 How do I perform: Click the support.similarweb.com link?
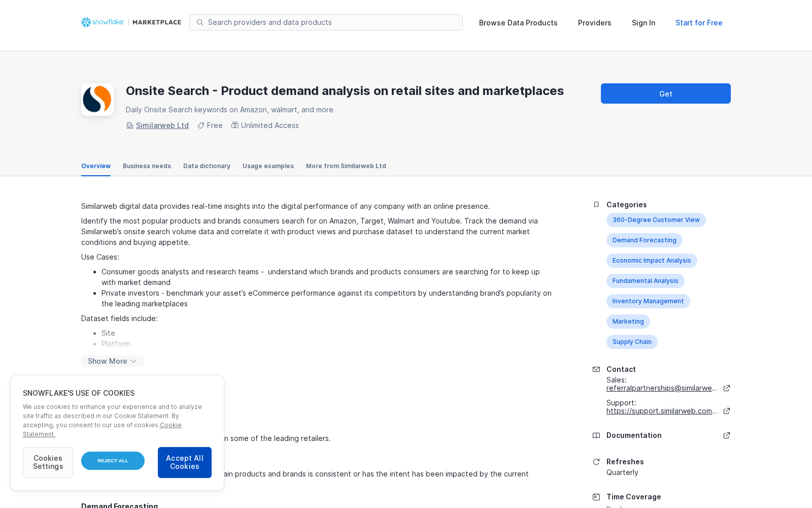[x=662, y=411]
